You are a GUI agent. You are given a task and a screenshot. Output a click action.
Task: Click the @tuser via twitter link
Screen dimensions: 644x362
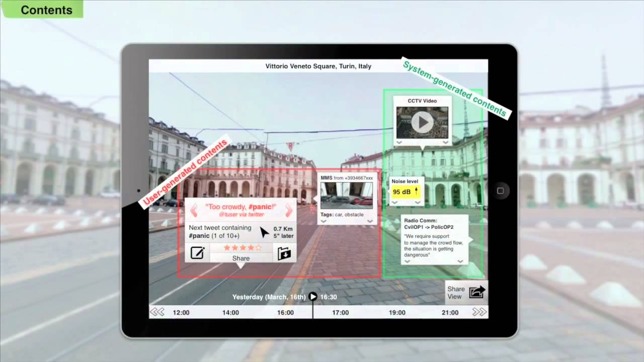pos(242,215)
